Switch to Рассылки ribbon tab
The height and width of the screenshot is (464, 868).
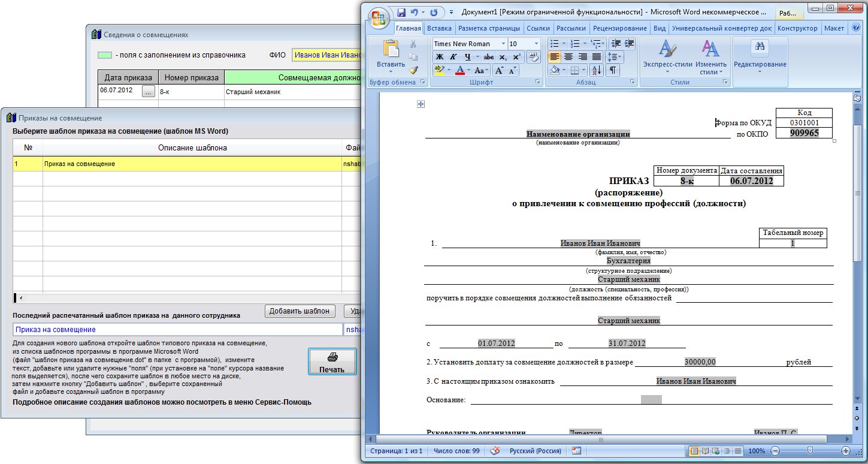point(571,28)
